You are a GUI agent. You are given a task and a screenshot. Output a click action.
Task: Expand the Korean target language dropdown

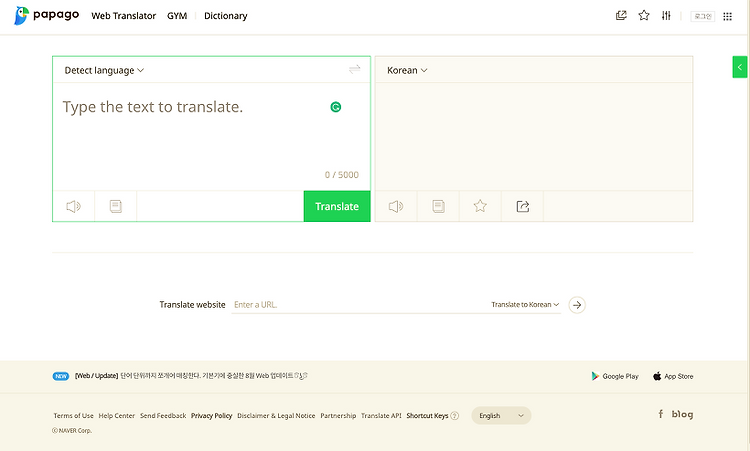407,70
